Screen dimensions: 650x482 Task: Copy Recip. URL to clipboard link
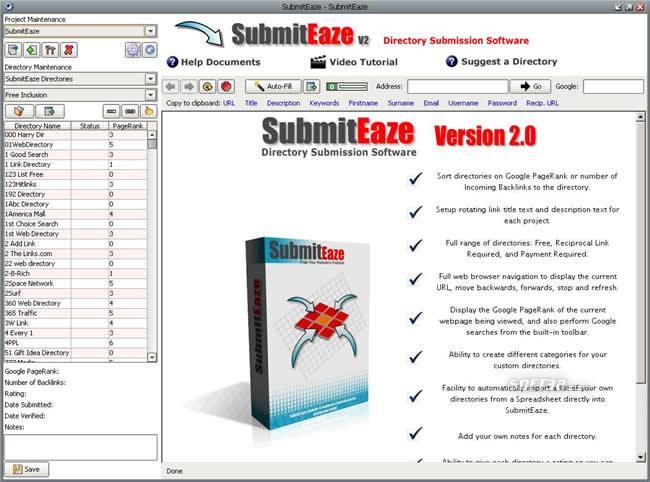pyautogui.click(x=542, y=103)
